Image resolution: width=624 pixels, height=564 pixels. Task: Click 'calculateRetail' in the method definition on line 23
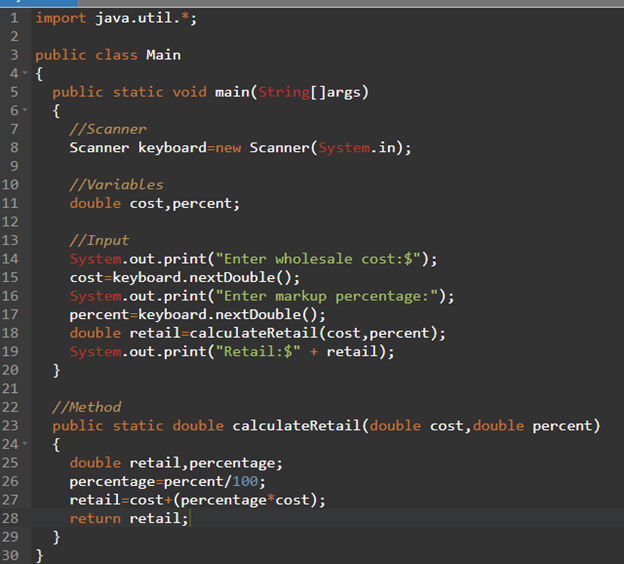tap(296, 426)
